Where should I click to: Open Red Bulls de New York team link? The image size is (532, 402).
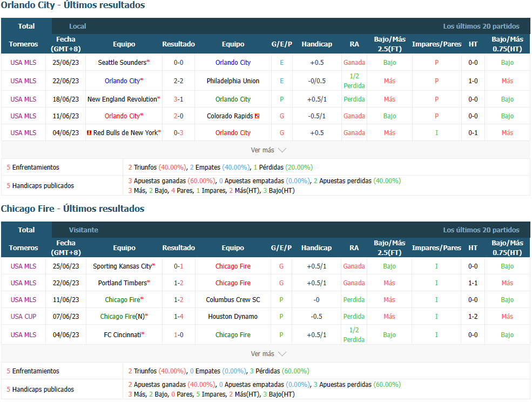click(125, 133)
